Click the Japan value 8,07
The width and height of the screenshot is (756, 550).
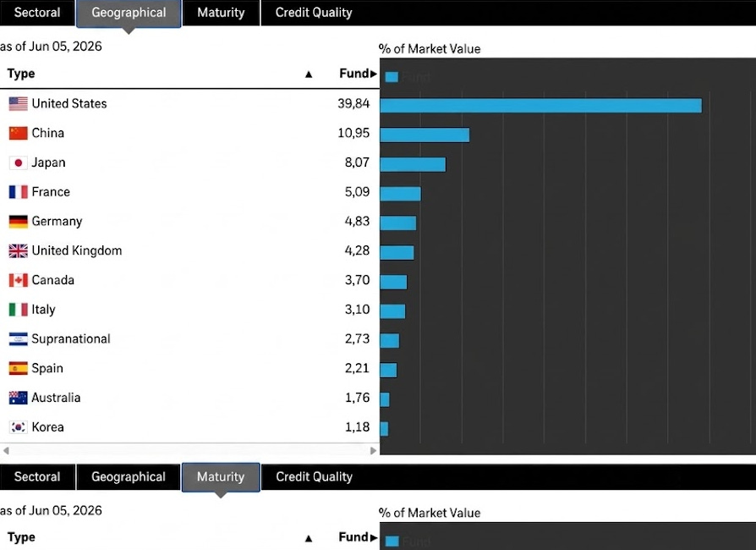point(357,162)
